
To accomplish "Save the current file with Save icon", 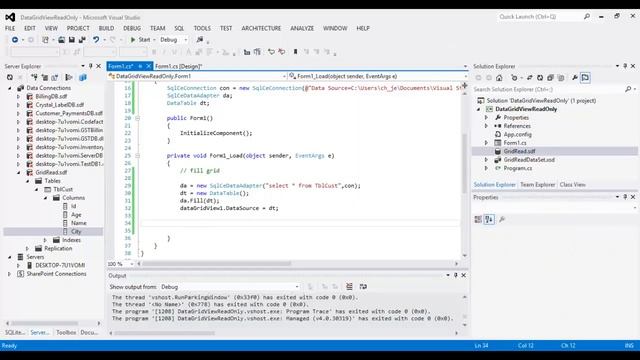I will [72, 40].
